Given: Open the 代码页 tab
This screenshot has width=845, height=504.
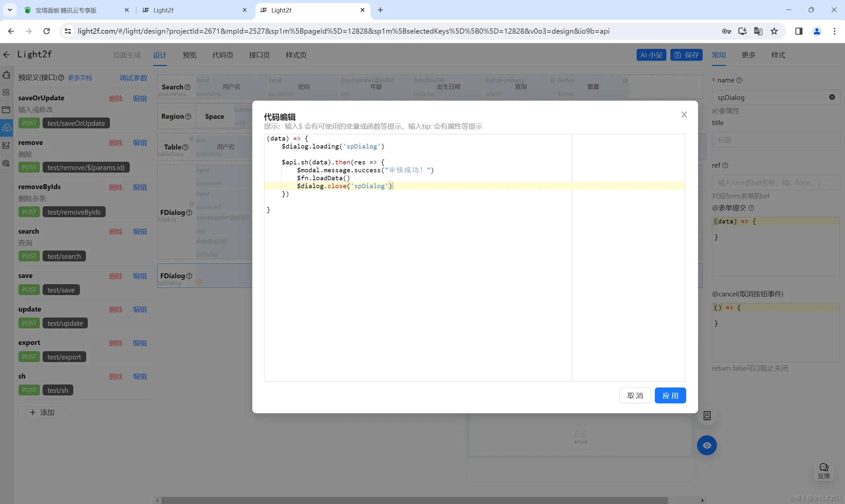Looking at the screenshot, I should coord(223,55).
